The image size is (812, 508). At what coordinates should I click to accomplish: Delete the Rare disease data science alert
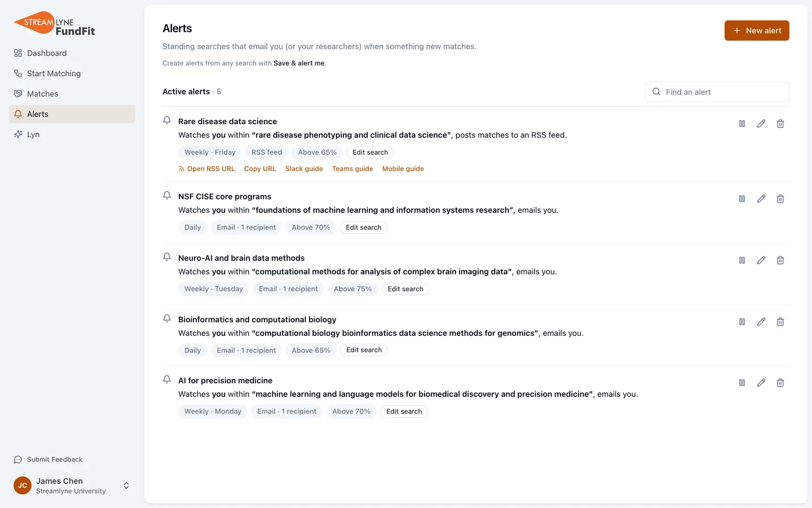780,124
